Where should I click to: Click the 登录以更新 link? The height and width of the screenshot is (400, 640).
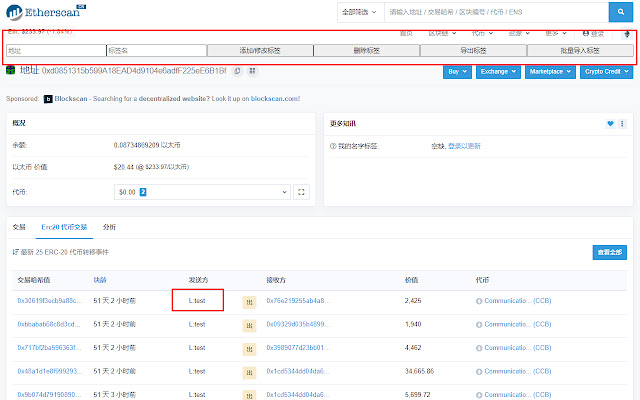pos(464,146)
